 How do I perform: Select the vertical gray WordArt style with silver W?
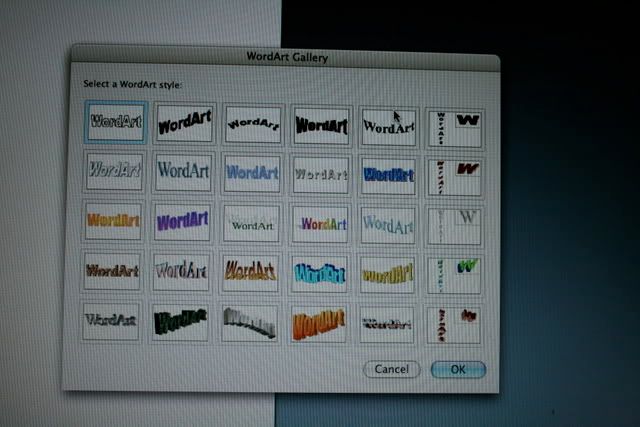(454, 227)
